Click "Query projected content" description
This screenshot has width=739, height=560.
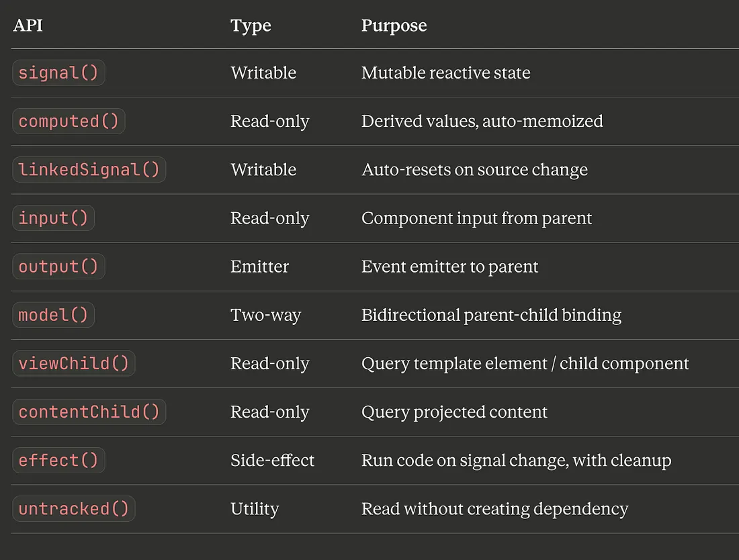[x=454, y=412]
